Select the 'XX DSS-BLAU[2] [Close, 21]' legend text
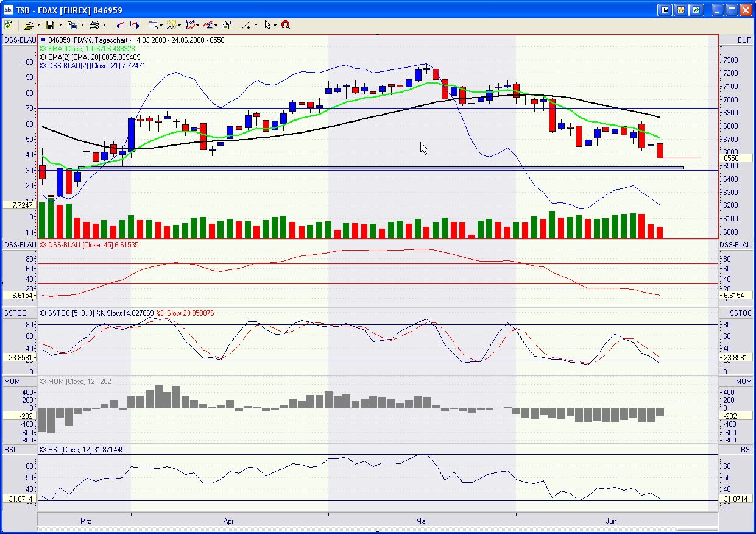This screenshot has width=756, height=534. tap(92, 65)
